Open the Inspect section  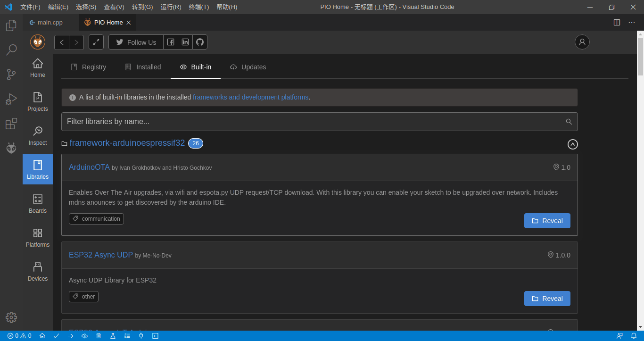coord(38,136)
